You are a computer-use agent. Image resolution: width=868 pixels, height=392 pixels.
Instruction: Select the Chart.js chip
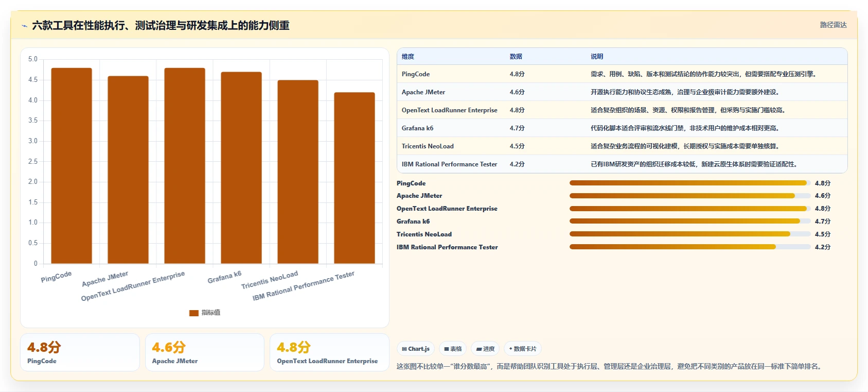(416, 349)
